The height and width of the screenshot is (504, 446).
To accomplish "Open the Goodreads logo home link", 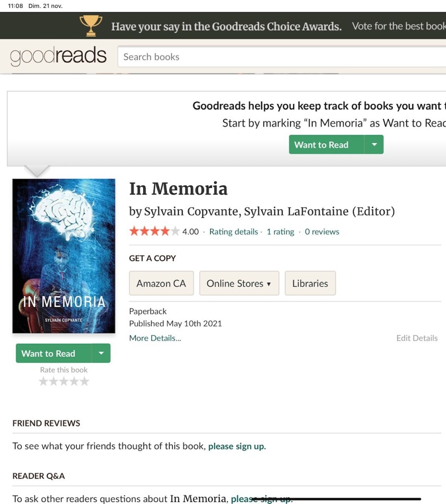I will tap(58, 56).
